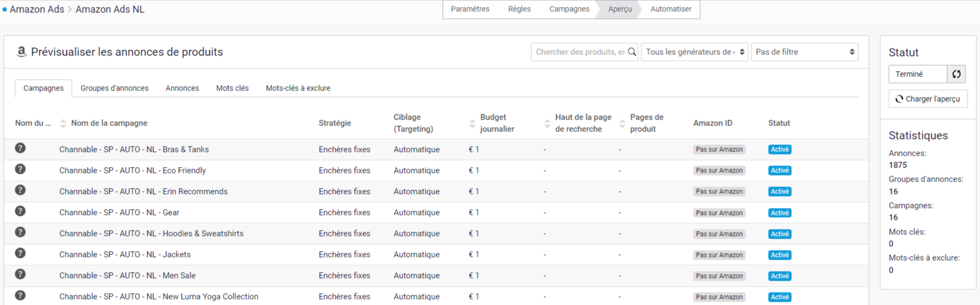
Task: Click Pas sur Amazon for Hoodies & Sweatshirts
Action: [719, 234]
